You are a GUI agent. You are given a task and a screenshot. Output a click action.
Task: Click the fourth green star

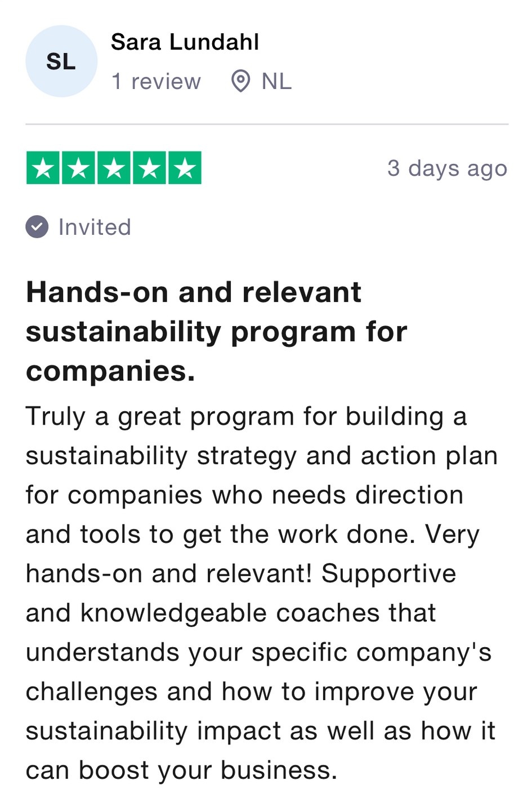[x=150, y=168]
